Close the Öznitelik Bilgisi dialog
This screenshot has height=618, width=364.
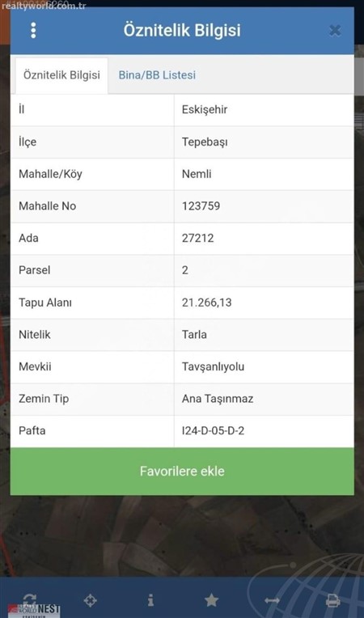(335, 31)
